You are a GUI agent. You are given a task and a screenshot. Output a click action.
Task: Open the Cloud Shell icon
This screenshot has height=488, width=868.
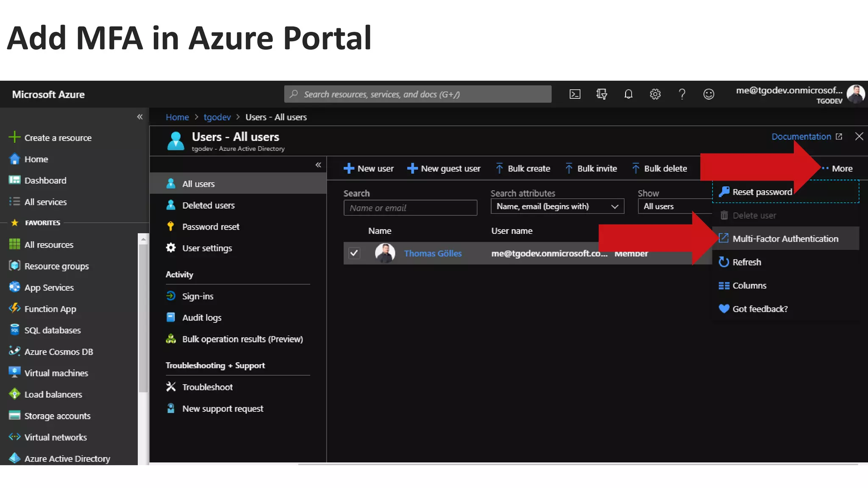pos(575,94)
